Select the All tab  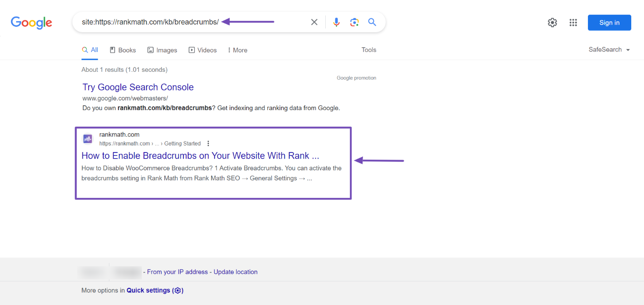point(90,50)
